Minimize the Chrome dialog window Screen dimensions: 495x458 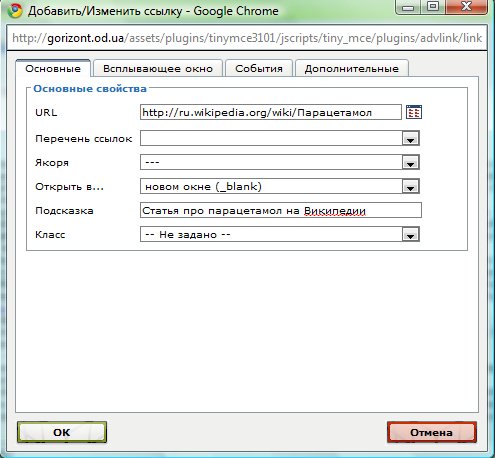(408, 7)
